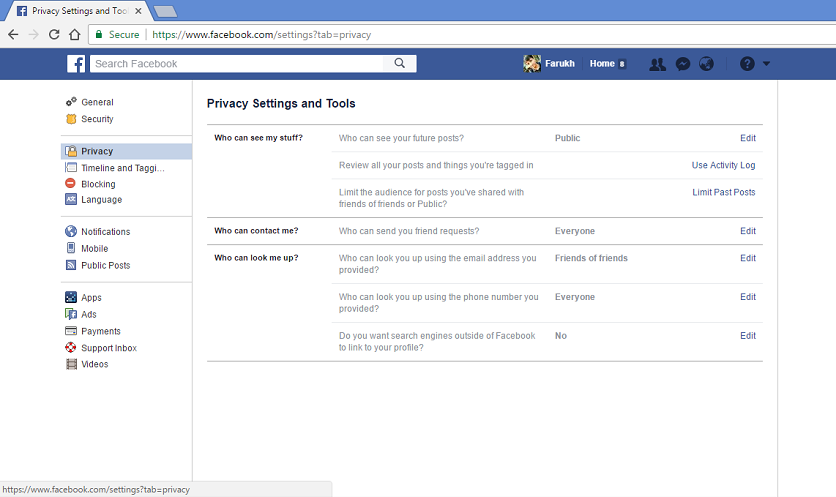Click the Language icon

(x=71, y=199)
